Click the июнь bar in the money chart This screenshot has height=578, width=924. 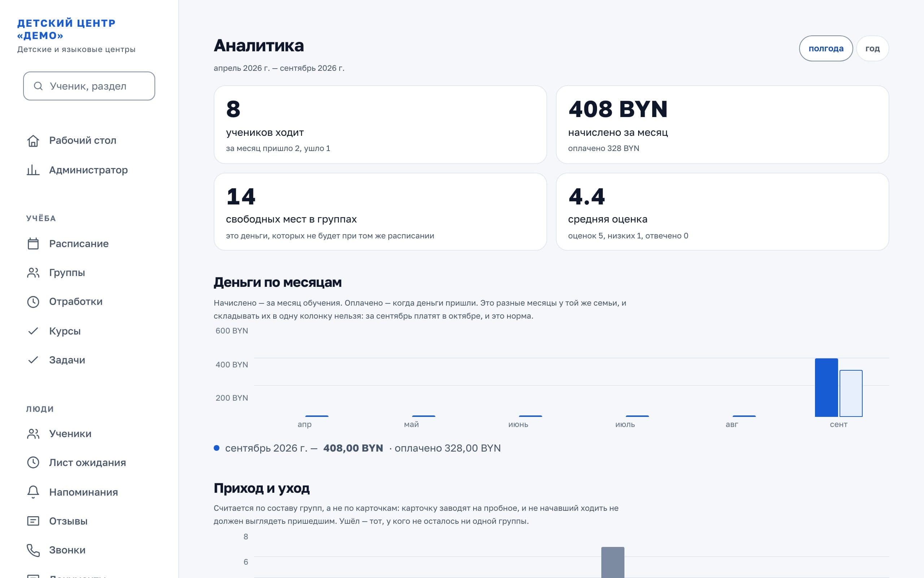click(530, 416)
